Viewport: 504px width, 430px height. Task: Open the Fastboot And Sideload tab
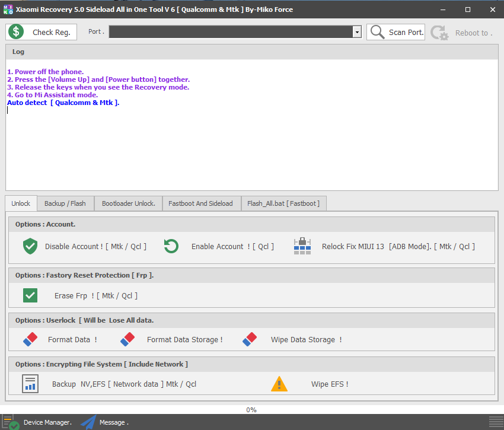pyautogui.click(x=200, y=203)
